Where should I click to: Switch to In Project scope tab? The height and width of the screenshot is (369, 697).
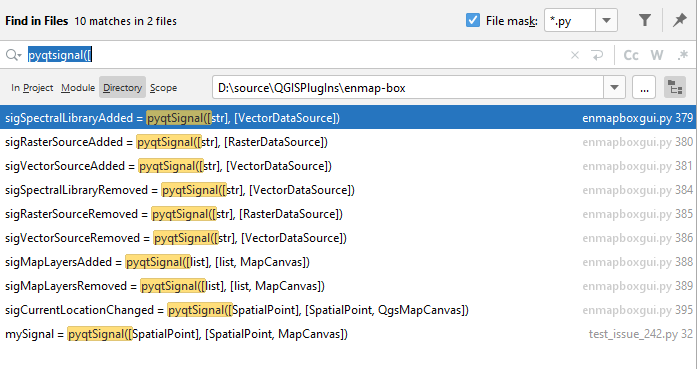[32, 88]
